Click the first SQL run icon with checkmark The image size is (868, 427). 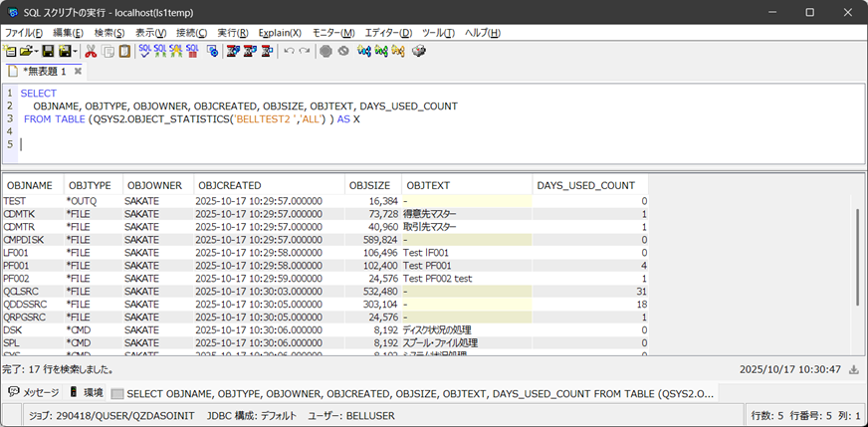pyautogui.click(x=145, y=51)
